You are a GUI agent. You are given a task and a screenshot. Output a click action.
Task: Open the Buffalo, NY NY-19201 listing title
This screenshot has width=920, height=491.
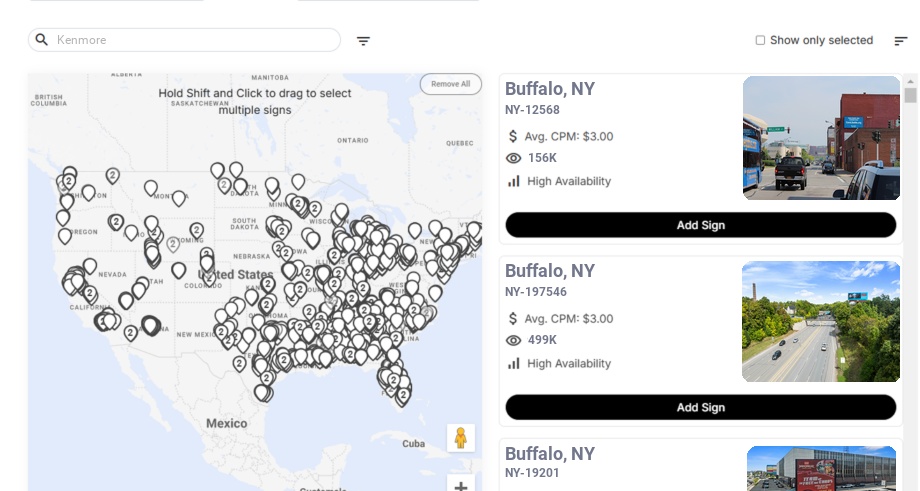pyautogui.click(x=550, y=454)
